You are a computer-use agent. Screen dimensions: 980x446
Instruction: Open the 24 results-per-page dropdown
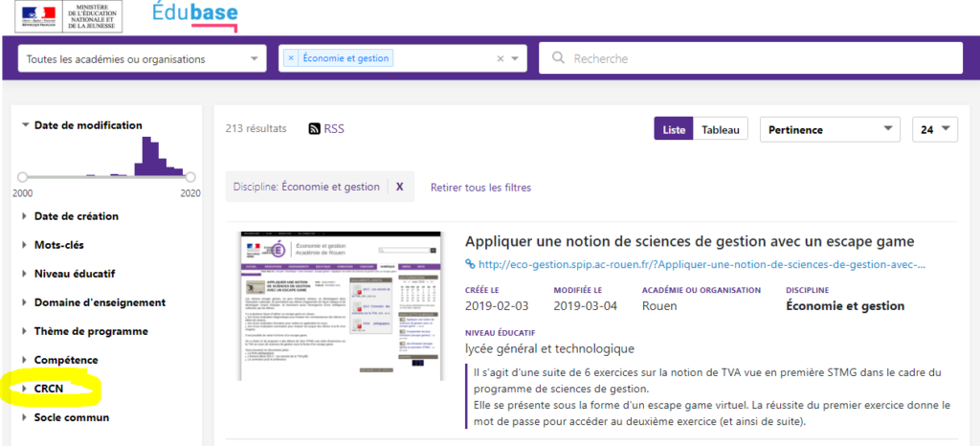point(935,129)
